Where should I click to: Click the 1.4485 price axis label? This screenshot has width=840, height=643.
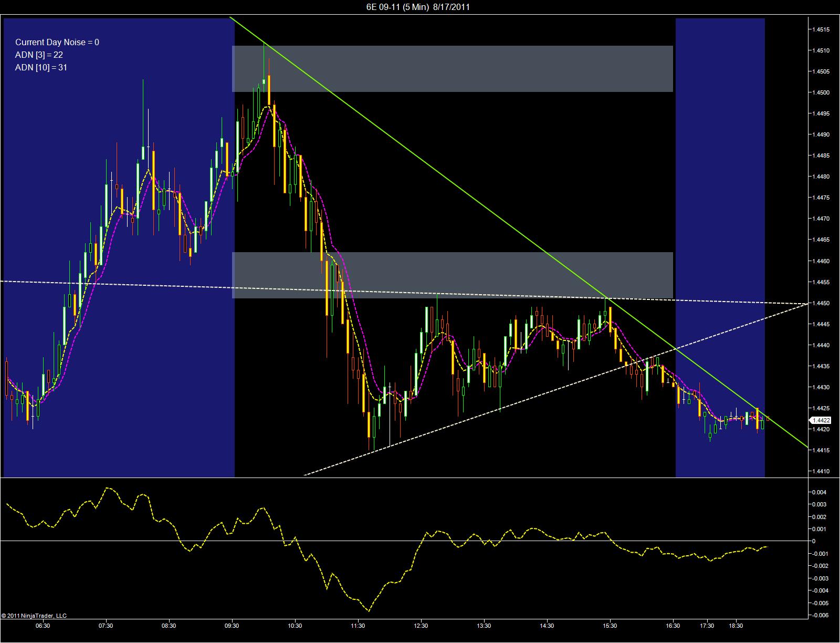click(821, 155)
